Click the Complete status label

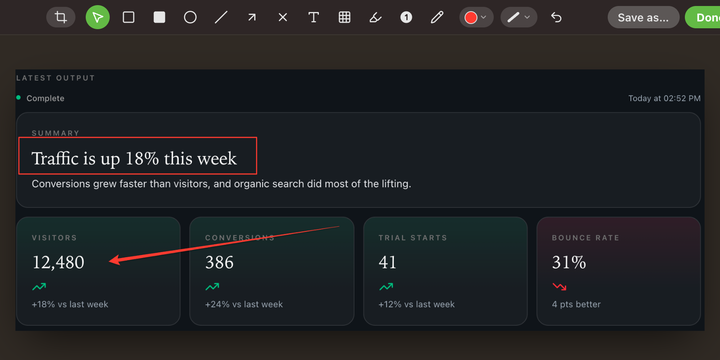pyautogui.click(x=45, y=98)
